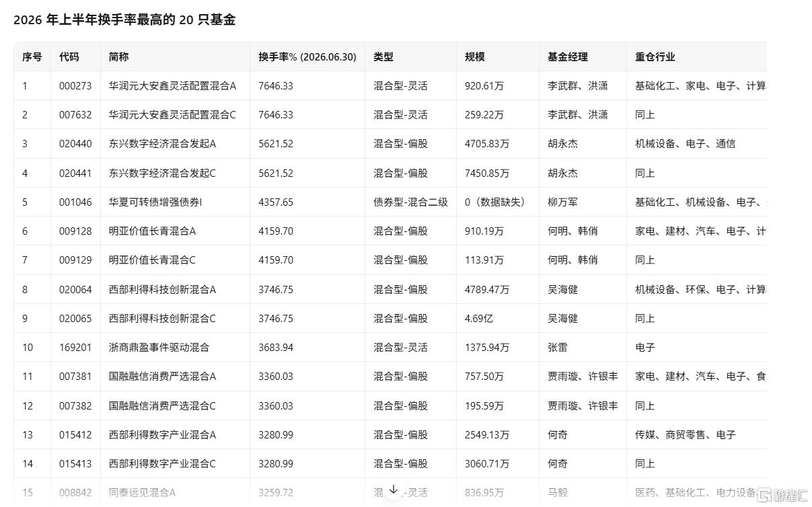
Task: Select the title 2026 年上半年换手率最高的 20 只基金
Action: 124,20
